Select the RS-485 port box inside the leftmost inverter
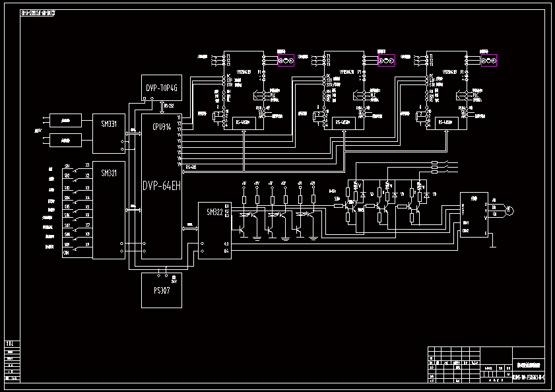 pos(244,123)
